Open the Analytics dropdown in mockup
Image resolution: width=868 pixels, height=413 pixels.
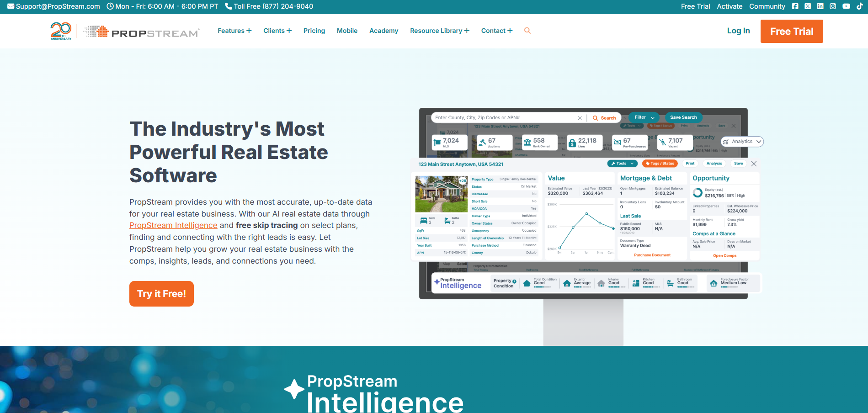tap(742, 142)
